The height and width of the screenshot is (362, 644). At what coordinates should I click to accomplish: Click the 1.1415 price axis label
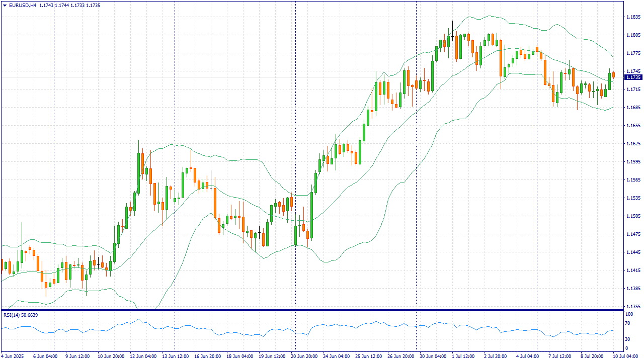pos(633,270)
